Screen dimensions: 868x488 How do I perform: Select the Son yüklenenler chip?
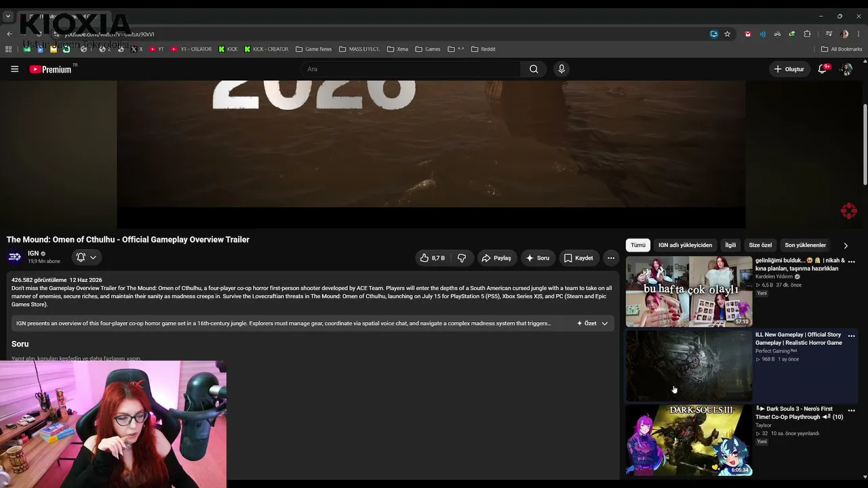pos(805,245)
